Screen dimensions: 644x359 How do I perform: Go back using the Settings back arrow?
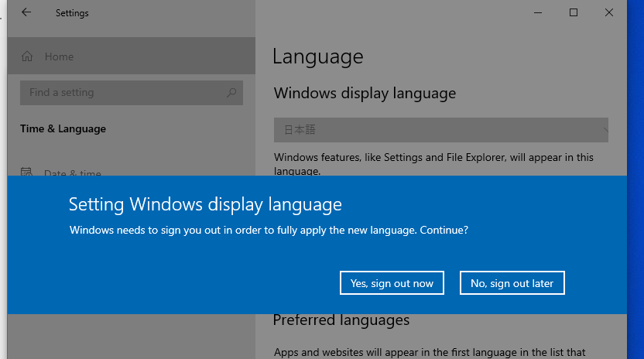pos(26,12)
